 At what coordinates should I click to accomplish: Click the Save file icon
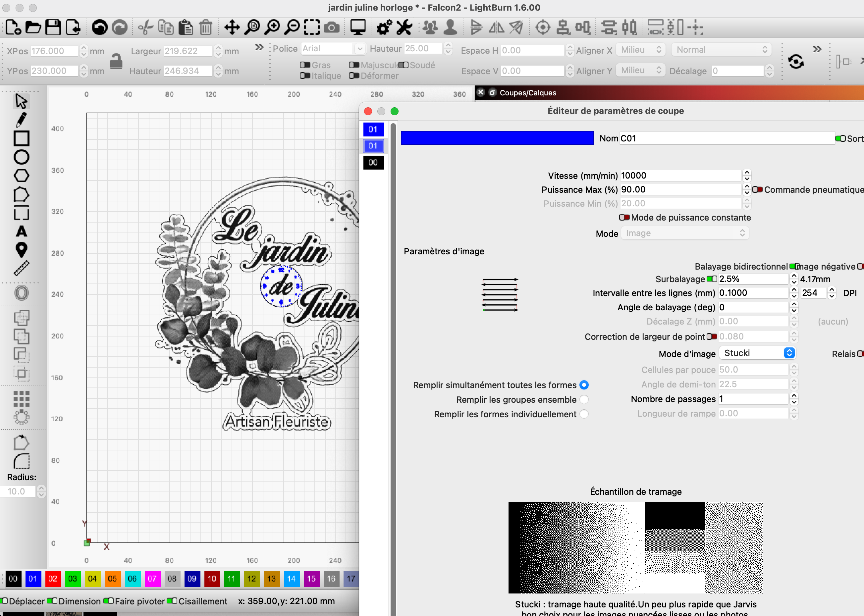point(53,27)
